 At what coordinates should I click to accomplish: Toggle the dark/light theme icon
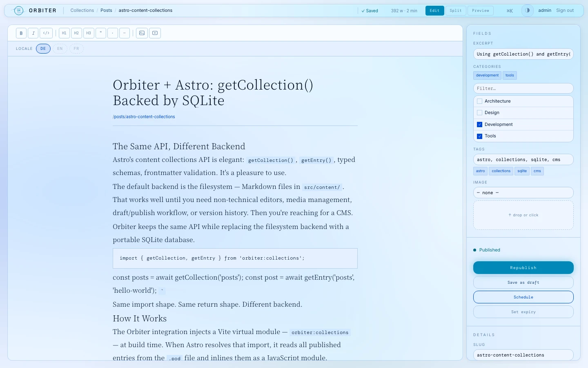(528, 11)
